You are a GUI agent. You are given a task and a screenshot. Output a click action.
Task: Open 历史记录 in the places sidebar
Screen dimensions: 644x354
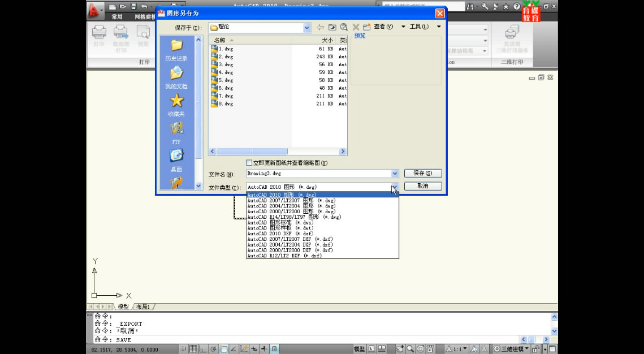(176, 50)
